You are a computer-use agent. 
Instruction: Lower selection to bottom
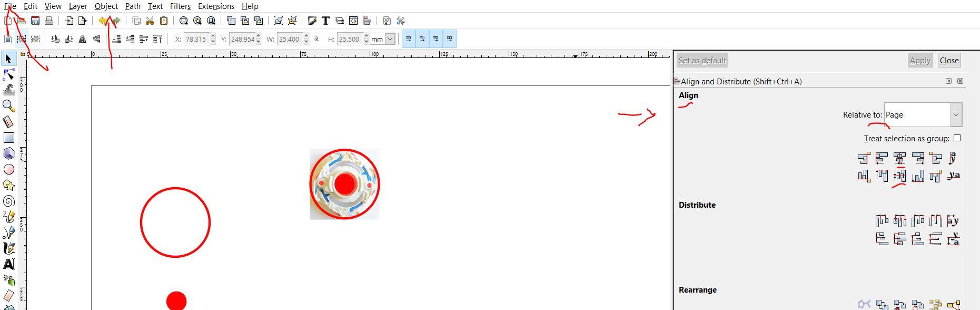tap(116, 39)
